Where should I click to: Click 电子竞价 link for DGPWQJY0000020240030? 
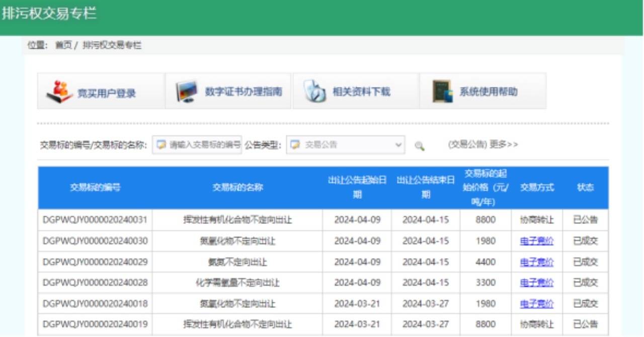pyautogui.click(x=536, y=240)
